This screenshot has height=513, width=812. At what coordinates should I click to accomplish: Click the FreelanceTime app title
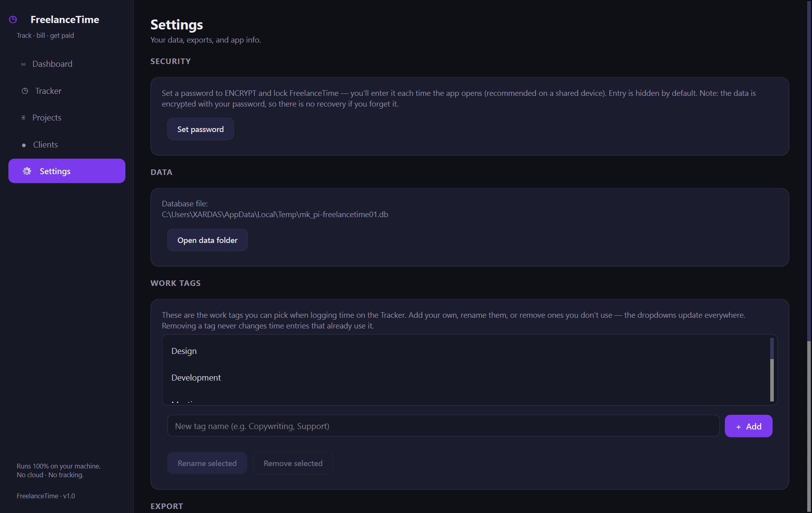point(65,19)
